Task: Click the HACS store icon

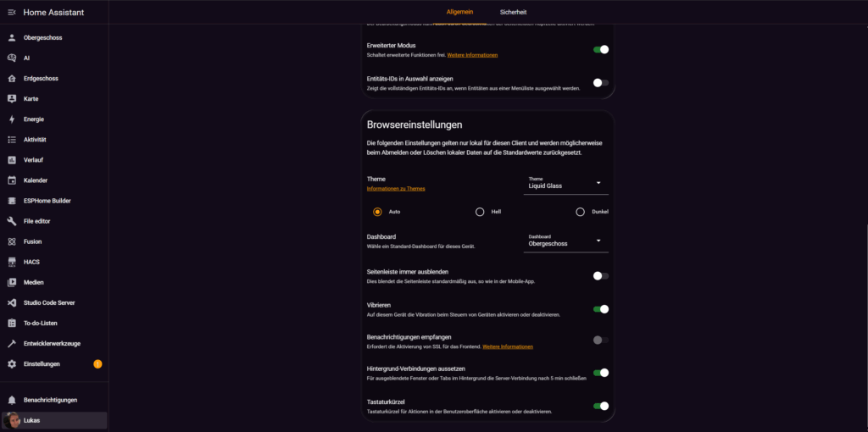Action: point(12,262)
